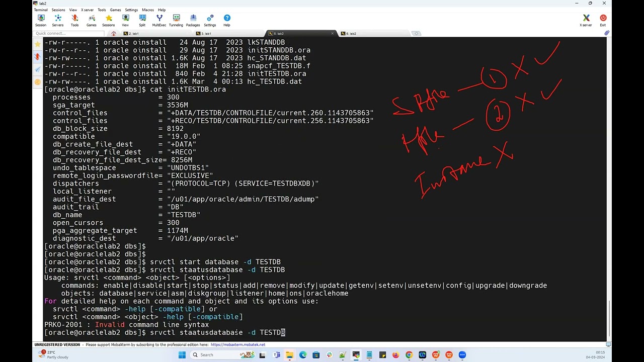The image size is (644, 362).
Task: Click the 'initTESTDB.ora' filename in listing
Action: [x=277, y=73]
